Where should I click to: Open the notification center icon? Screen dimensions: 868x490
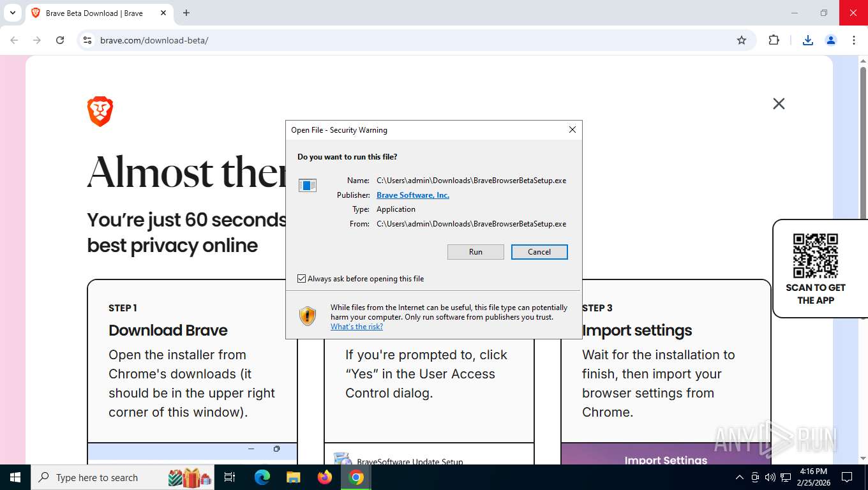[x=847, y=477]
